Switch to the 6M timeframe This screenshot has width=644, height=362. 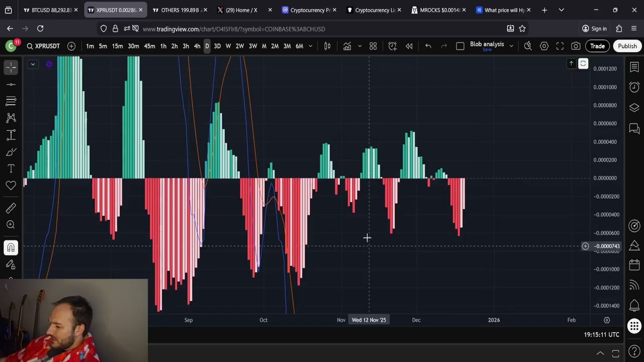tap(299, 46)
